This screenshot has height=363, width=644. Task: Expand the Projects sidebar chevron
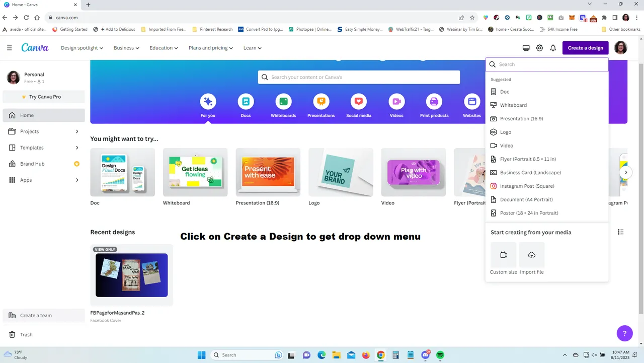click(77, 131)
